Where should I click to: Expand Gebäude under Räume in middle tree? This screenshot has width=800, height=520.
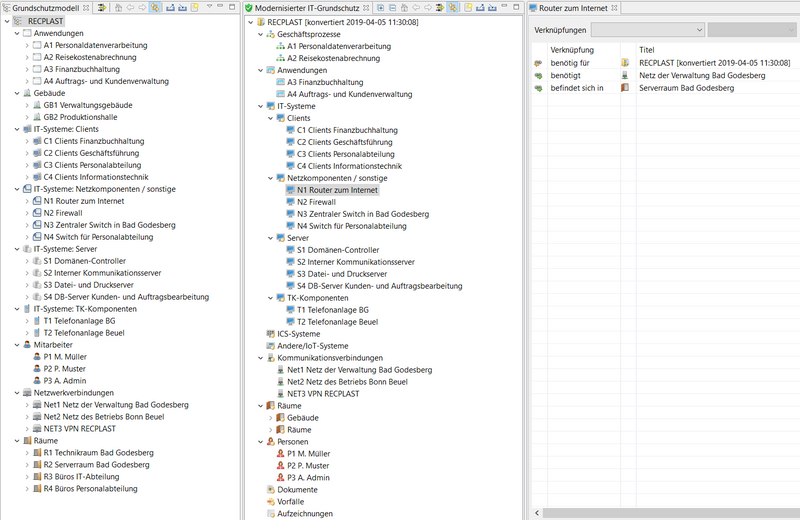pos(270,417)
